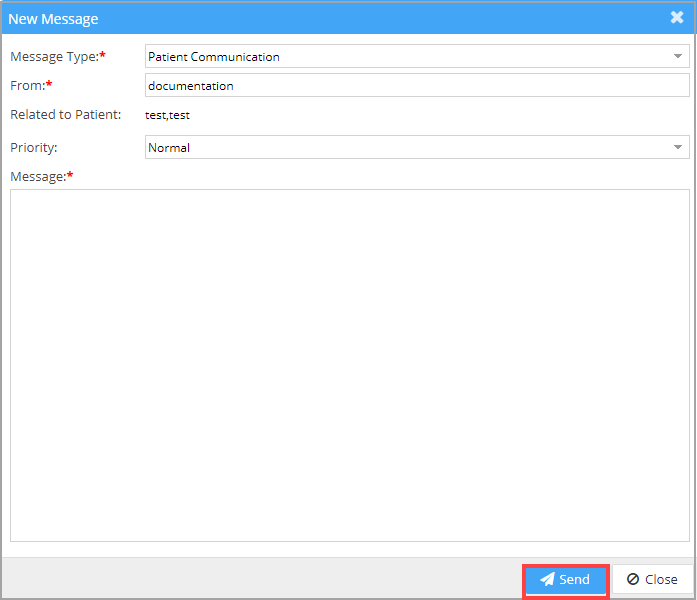Image resolution: width=697 pixels, height=600 pixels.
Task: Close the New Message dialog with X icon
Action: pyautogui.click(x=677, y=17)
